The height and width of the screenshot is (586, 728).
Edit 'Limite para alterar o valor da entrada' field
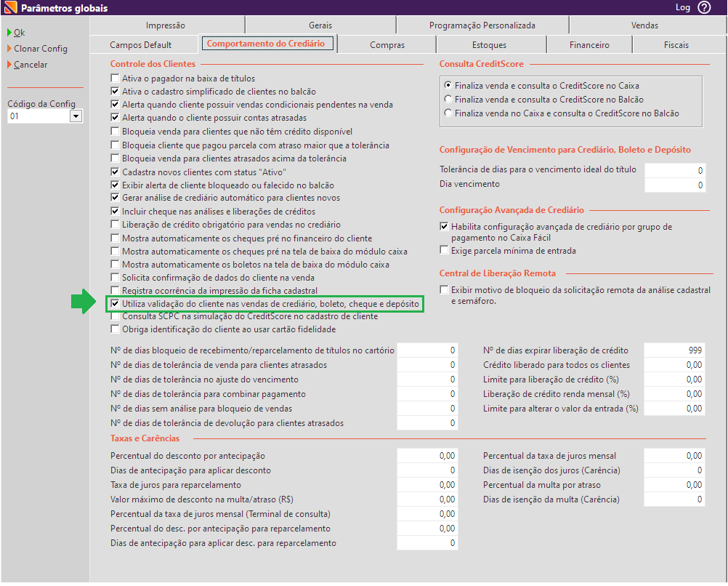(675, 409)
